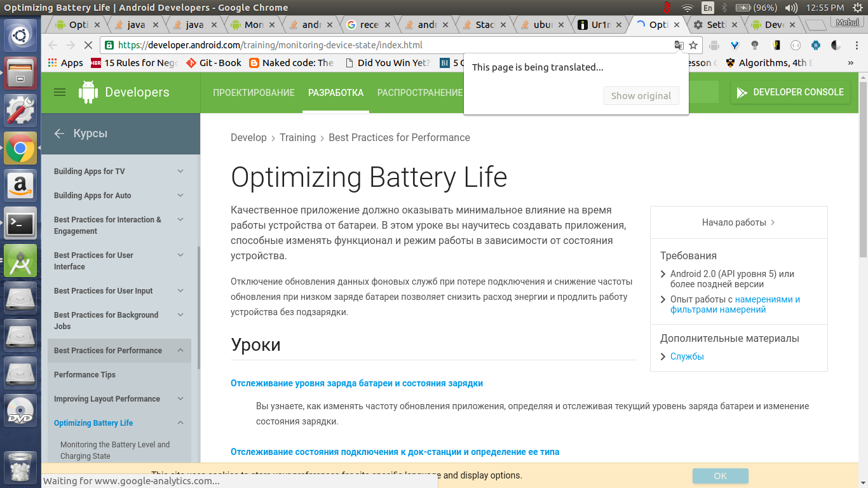Expand the Improving Layout Performance section
The height and width of the screenshot is (488, 868).
coord(180,399)
